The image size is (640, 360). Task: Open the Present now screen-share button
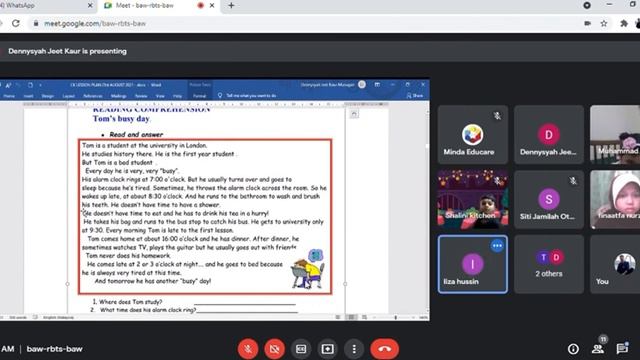327,349
